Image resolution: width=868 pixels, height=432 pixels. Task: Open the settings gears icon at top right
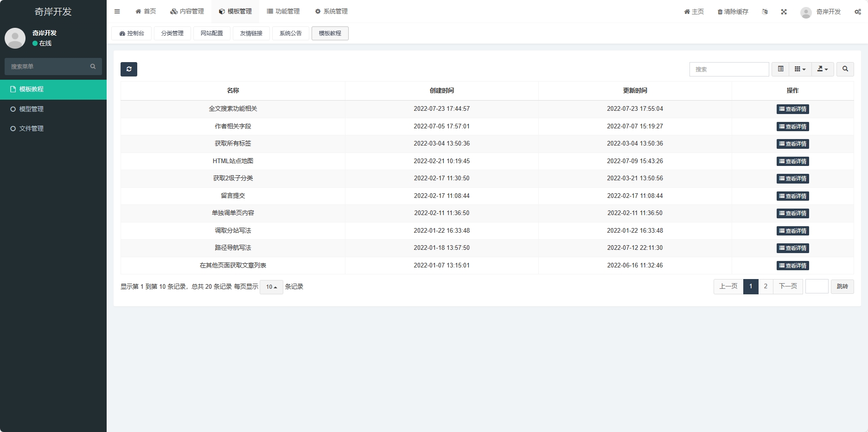(857, 12)
